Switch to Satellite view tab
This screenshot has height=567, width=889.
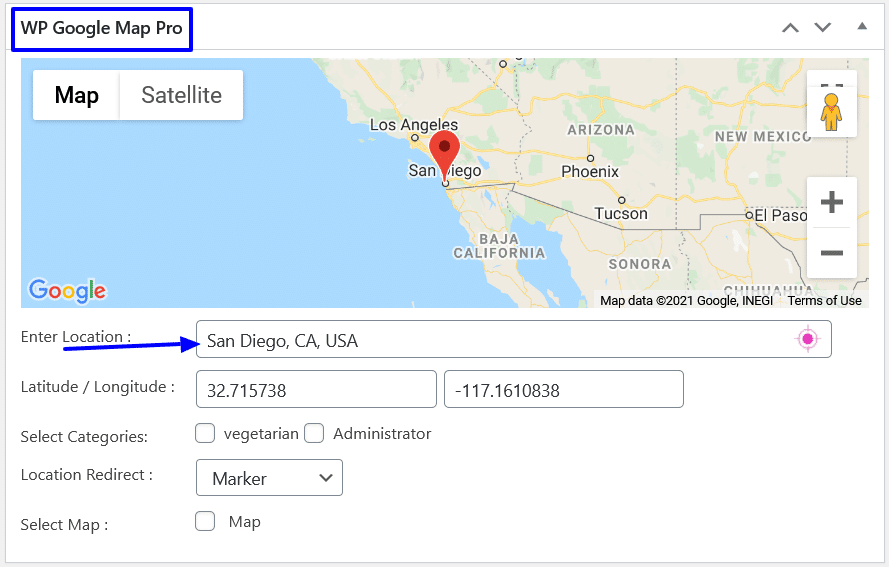tap(181, 95)
